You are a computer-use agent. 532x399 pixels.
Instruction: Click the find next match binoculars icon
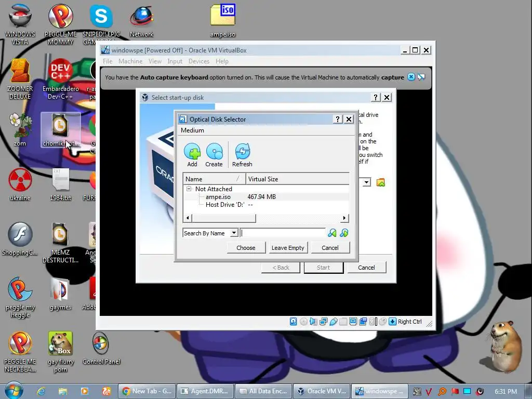(x=344, y=233)
